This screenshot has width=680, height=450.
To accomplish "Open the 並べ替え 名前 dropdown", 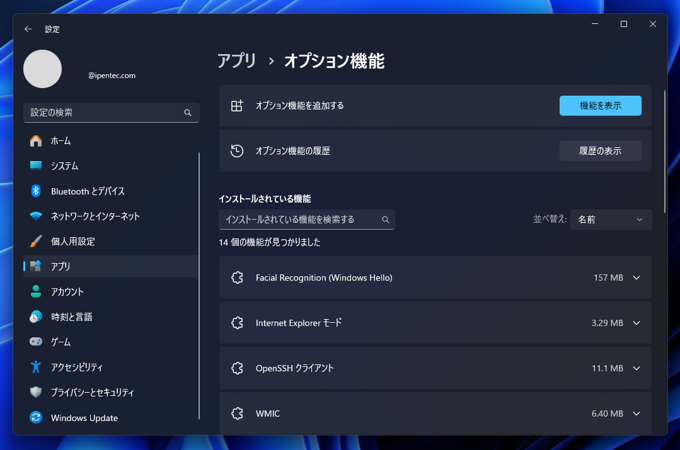I will [x=611, y=220].
